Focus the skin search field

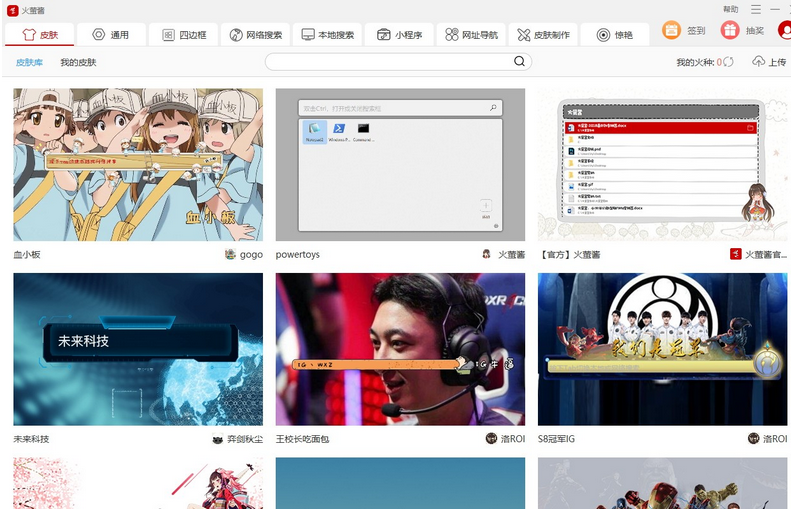click(398, 62)
